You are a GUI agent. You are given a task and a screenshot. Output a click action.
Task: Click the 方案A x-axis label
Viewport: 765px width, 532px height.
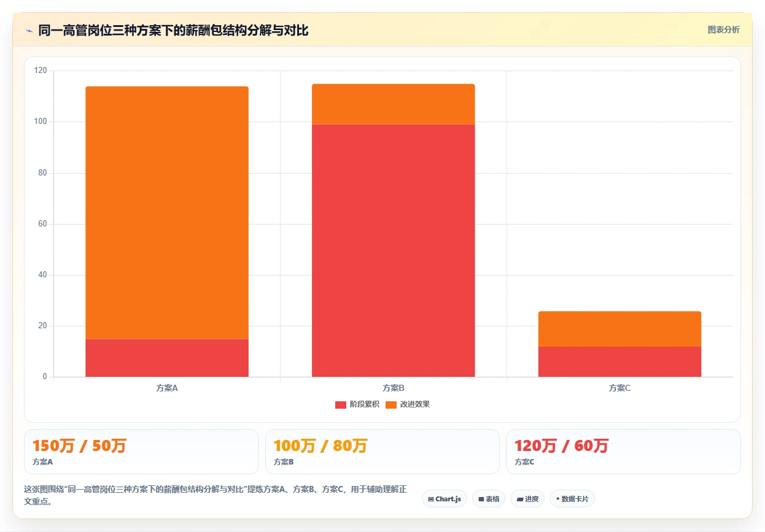coord(167,388)
